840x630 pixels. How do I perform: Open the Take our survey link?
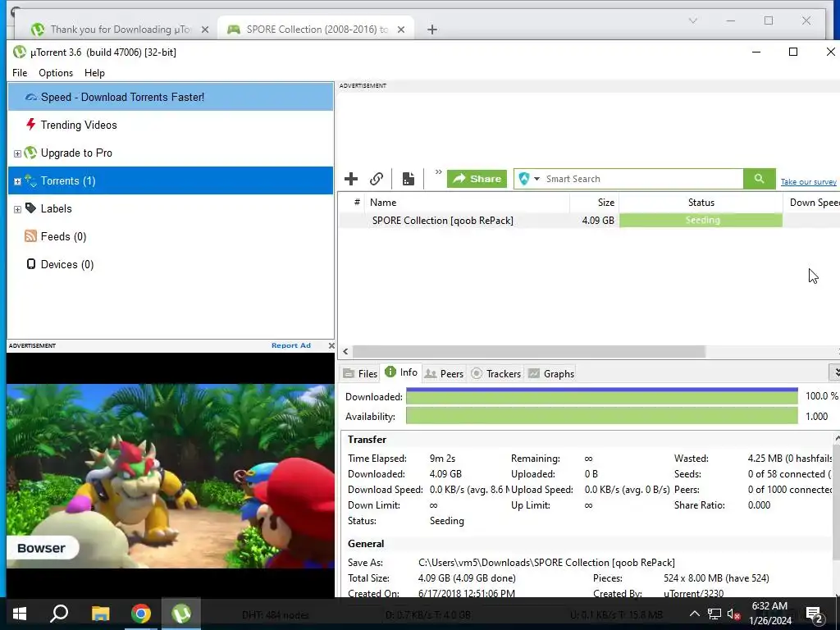808,182
